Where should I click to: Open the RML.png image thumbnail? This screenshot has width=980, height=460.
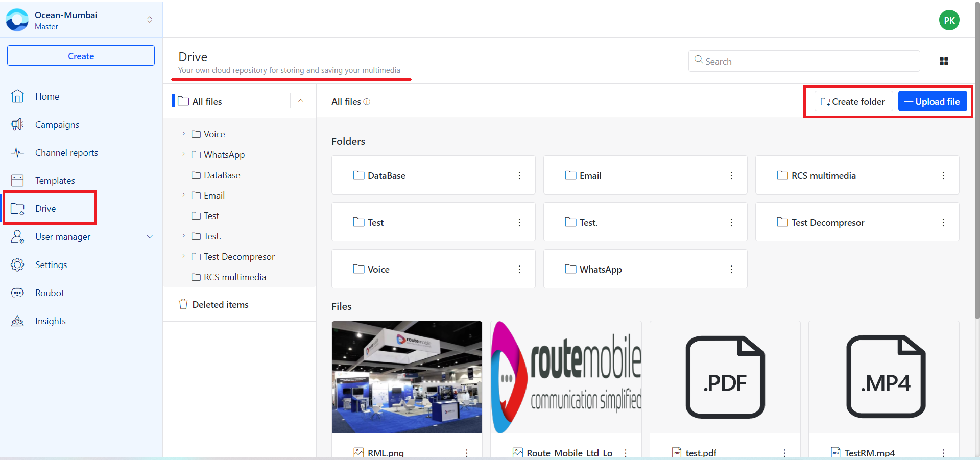407,377
